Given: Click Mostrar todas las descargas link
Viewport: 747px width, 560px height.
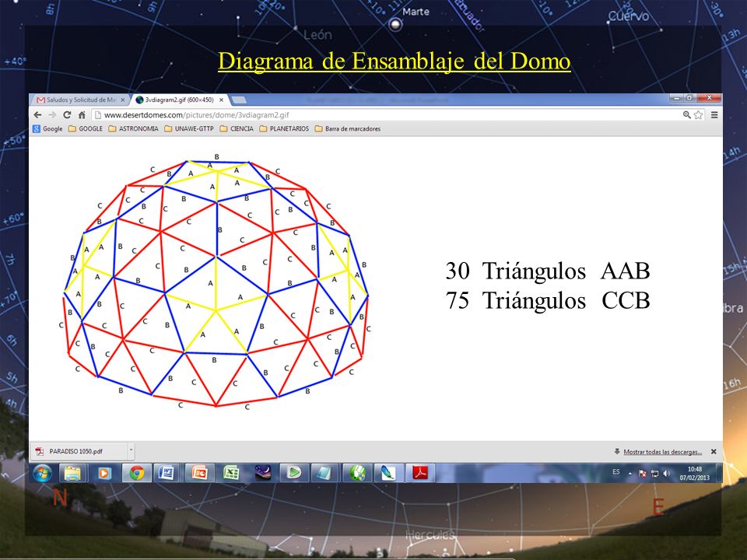Looking at the screenshot, I should (x=663, y=452).
